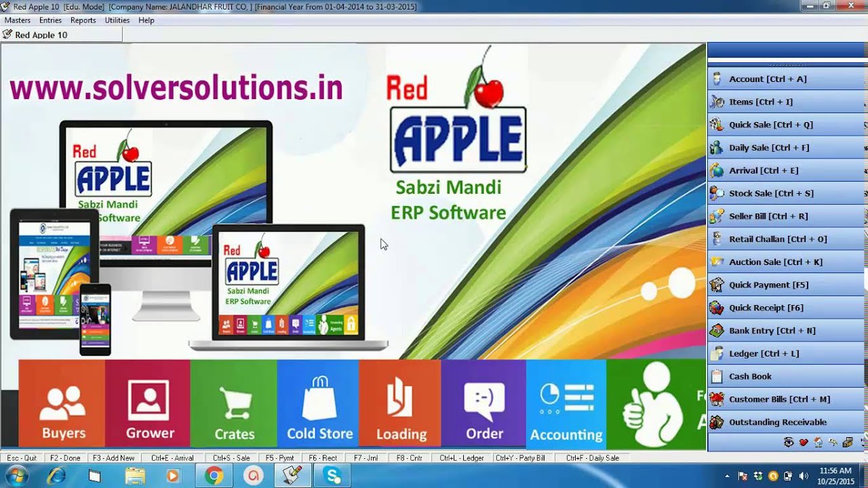The image size is (868, 488).
Task: Expand the sidebar configure chevron
Action: point(862,443)
